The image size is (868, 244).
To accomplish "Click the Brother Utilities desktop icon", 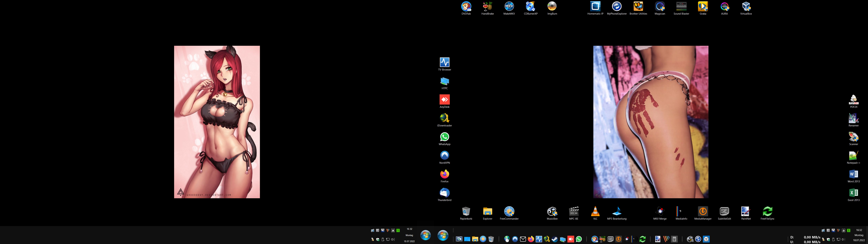I will pyautogui.click(x=638, y=8).
